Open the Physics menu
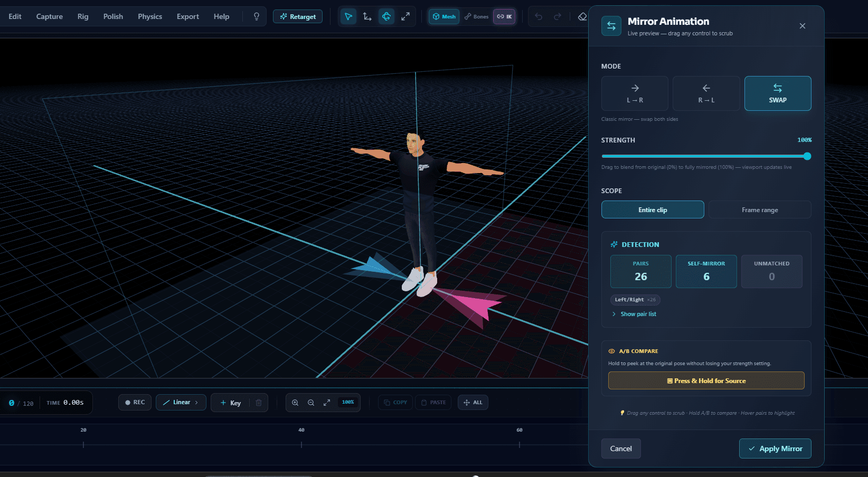The image size is (868, 477). pos(150,16)
